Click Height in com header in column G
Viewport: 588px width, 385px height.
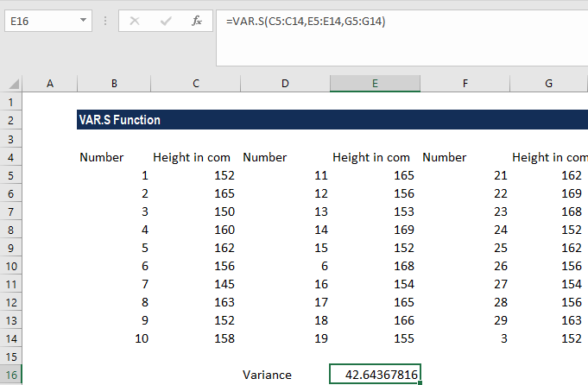coord(549,157)
